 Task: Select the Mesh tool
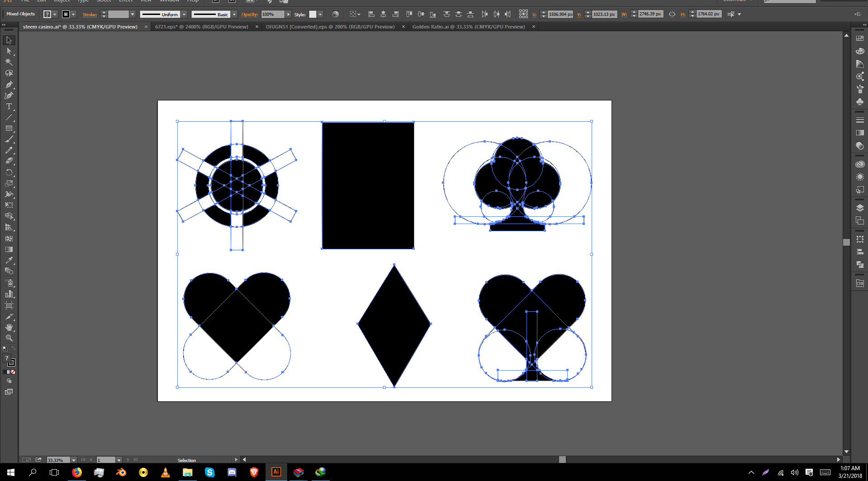[9, 238]
